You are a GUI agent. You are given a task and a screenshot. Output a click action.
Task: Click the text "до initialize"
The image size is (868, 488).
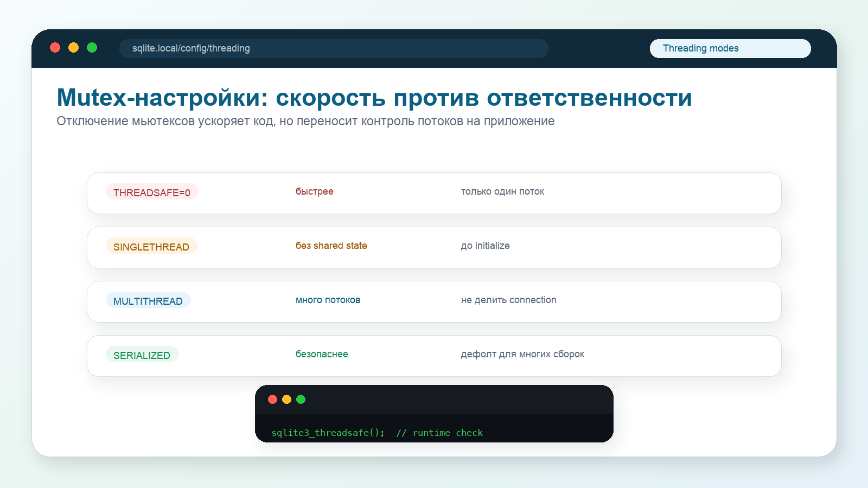click(x=486, y=246)
